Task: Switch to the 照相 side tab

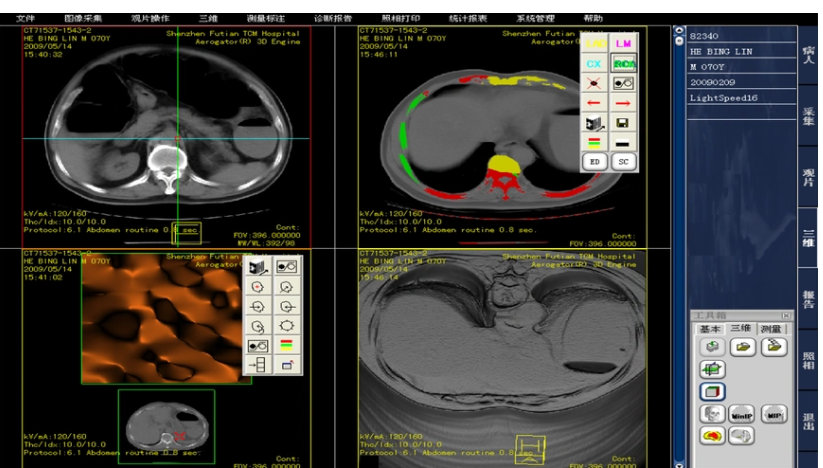Action: click(x=808, y=361)
